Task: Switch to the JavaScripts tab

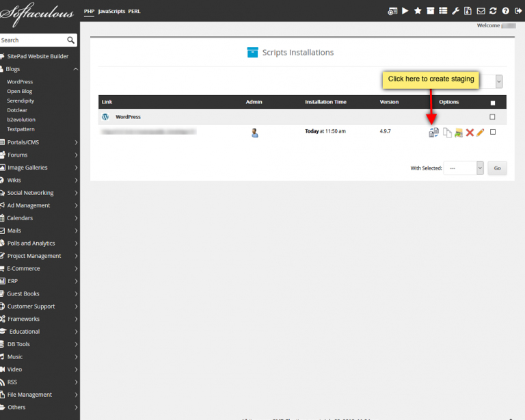Action: coord(111,12)
